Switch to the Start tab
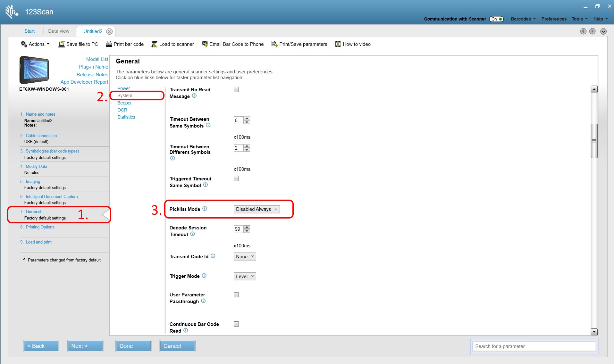 click(29, 31)
